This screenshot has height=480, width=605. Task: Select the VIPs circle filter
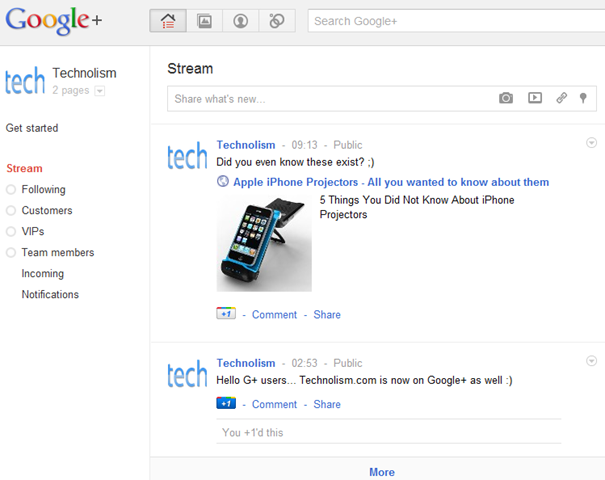[32, 232]
